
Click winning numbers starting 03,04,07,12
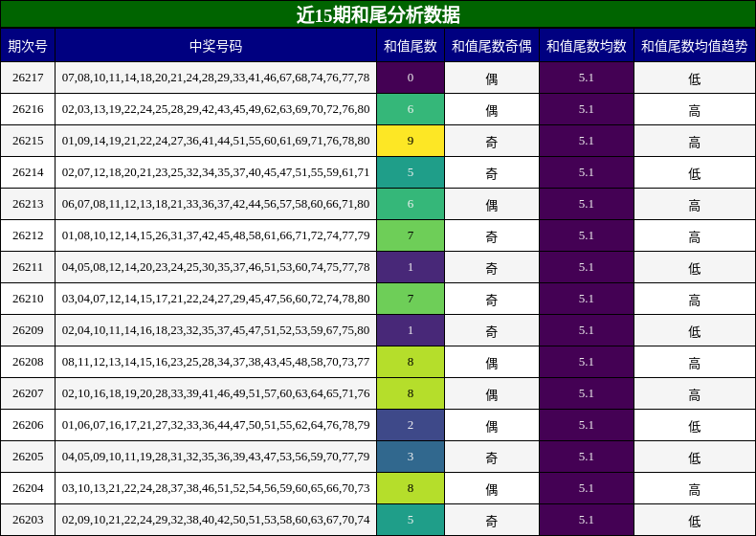pyautogui.click(x=215, y=299)
